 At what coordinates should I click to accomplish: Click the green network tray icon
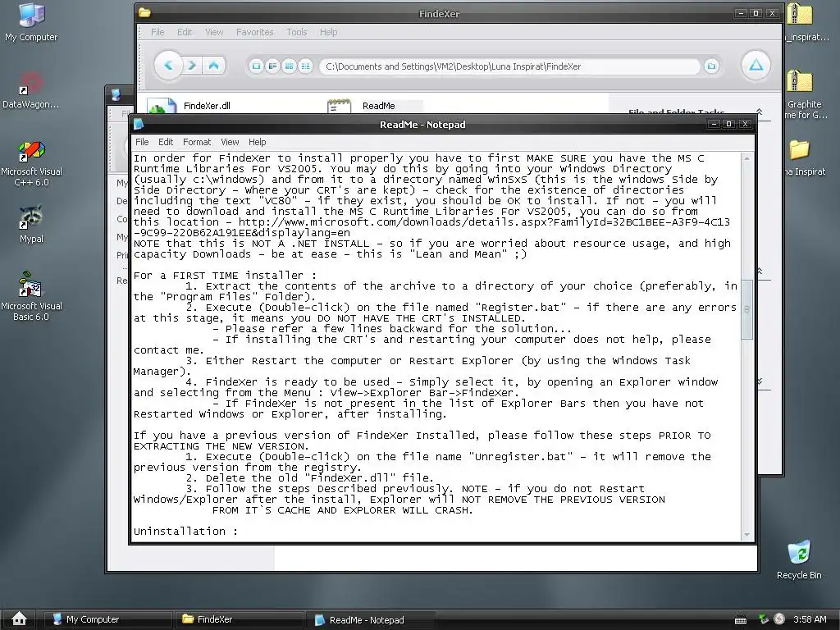coord(764,619)
